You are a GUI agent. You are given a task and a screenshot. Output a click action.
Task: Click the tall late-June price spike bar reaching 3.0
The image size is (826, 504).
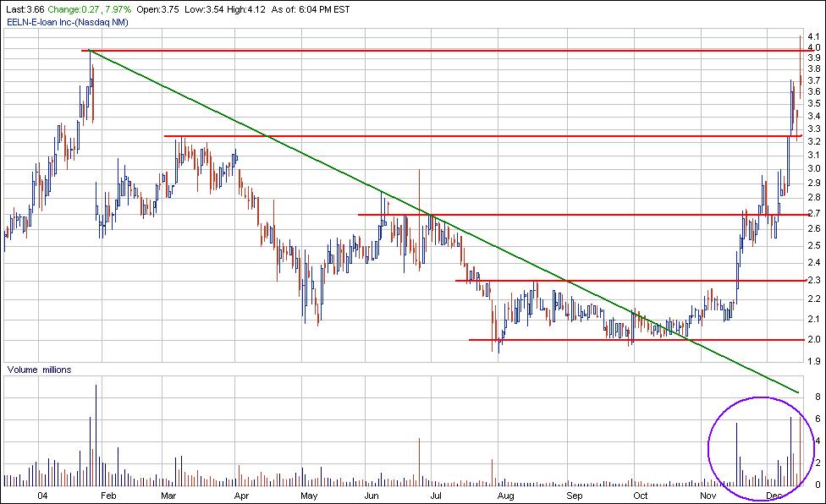[419, 220]
